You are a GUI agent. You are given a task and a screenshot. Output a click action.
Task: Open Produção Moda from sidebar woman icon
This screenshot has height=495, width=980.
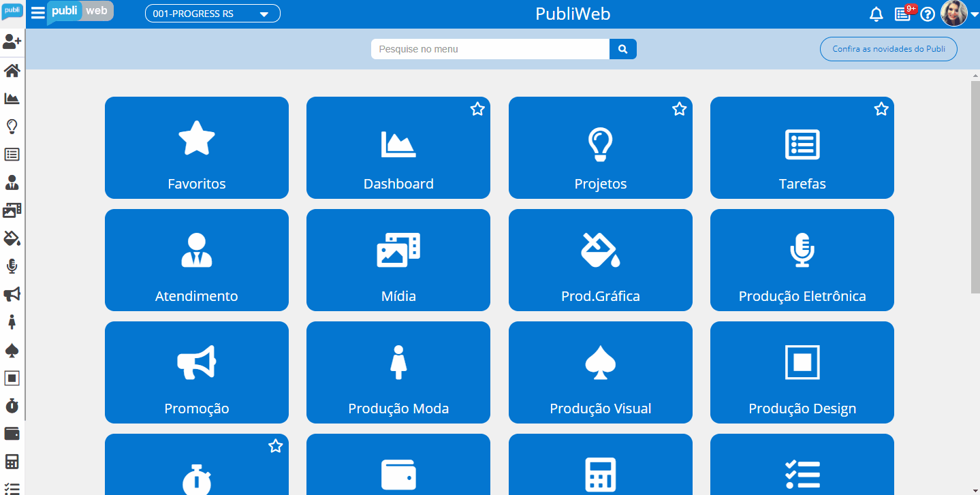pyautogui.click(x=12, y=322)
